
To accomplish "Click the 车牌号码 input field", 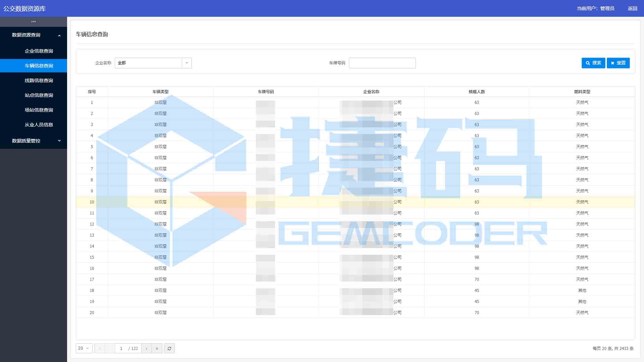I will (382, 63).
